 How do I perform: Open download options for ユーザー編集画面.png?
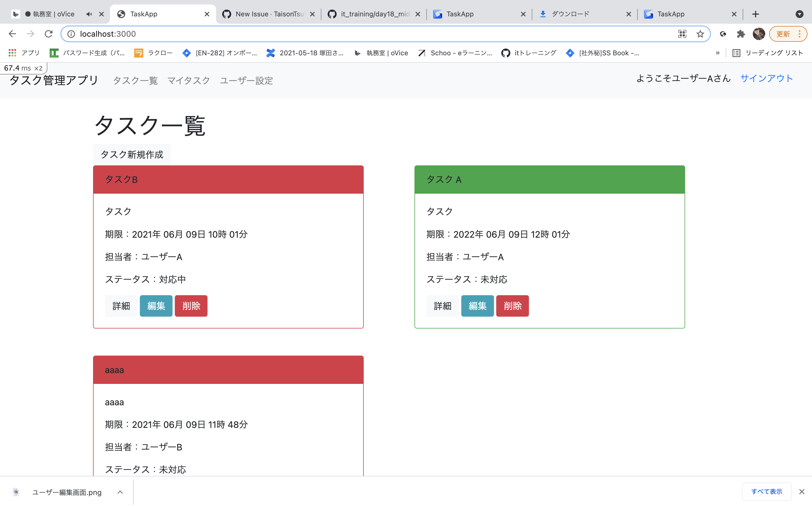point(120,492)
